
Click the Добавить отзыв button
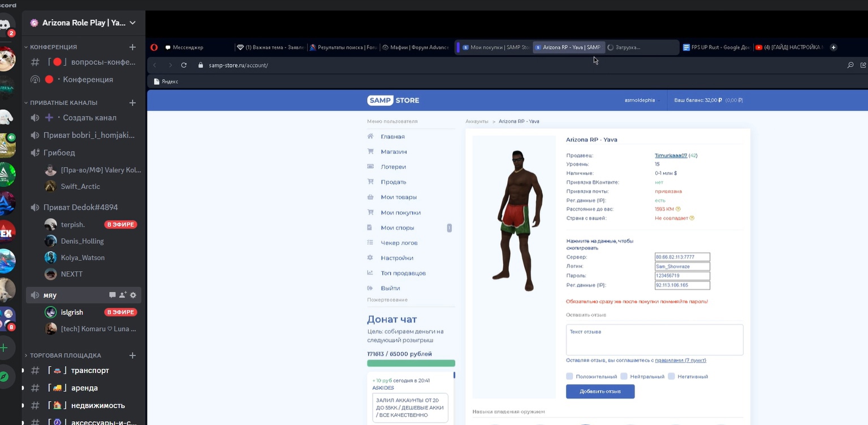[x=600, y=392]
